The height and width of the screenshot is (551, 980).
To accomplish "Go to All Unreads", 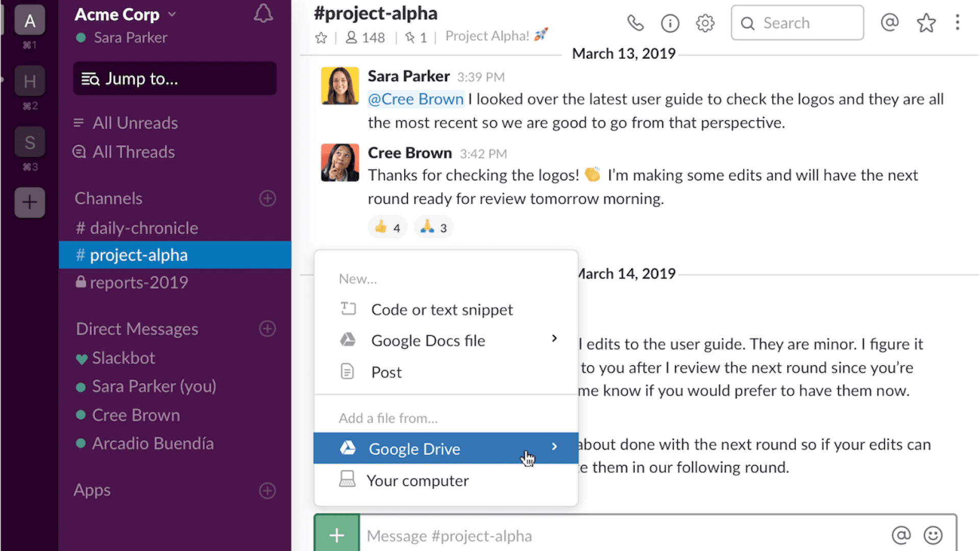I will pyautogui.click(x=126, y=123).
